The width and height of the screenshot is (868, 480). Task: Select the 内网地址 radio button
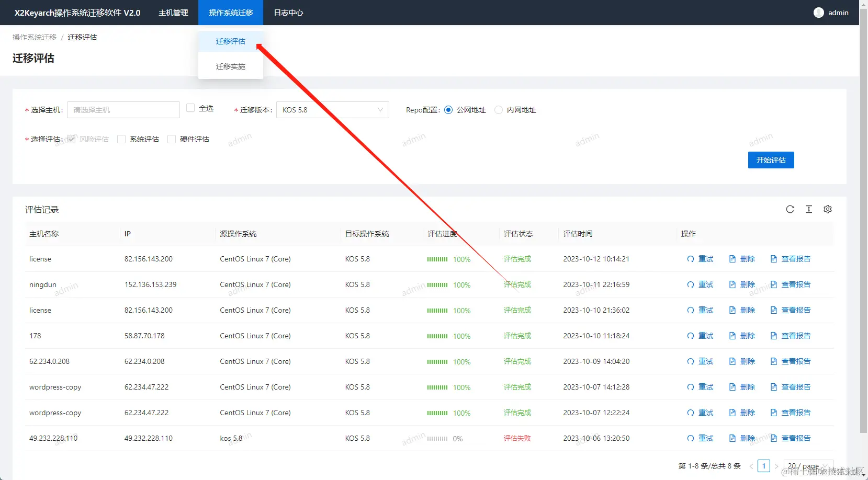click(499, 110)
